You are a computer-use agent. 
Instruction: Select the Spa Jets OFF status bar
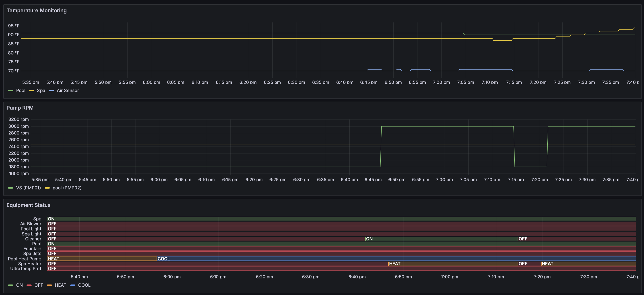[341, 254]
